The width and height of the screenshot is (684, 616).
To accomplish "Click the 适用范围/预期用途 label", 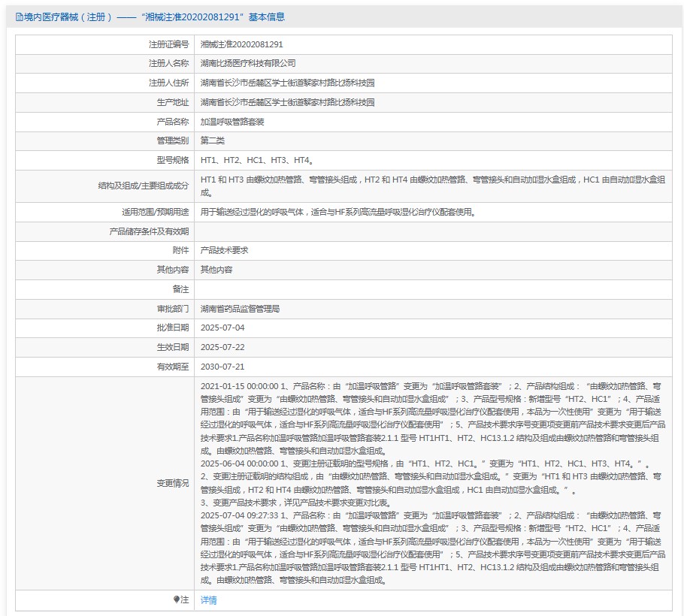I will [x=156, y=213].
